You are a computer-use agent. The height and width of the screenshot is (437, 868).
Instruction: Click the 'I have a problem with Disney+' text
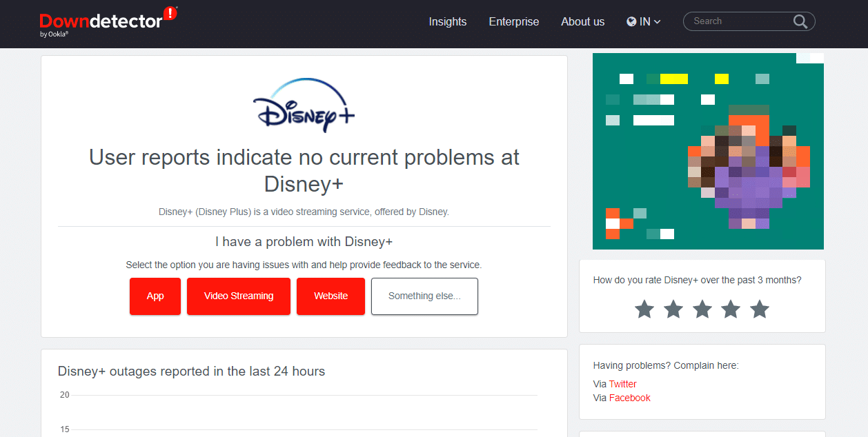point(304,242)
